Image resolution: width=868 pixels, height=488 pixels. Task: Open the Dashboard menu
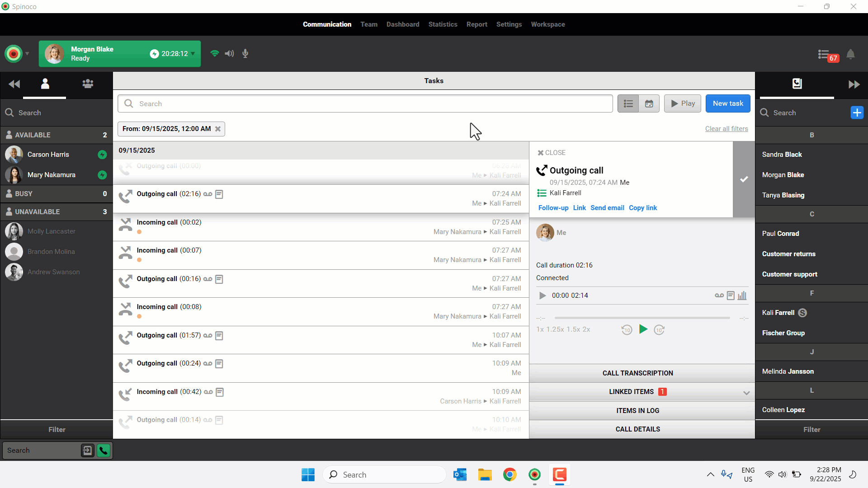tap(402, 24)
